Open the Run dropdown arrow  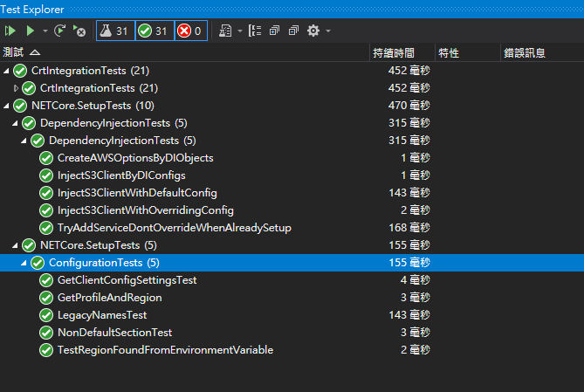tap(45, 31)
